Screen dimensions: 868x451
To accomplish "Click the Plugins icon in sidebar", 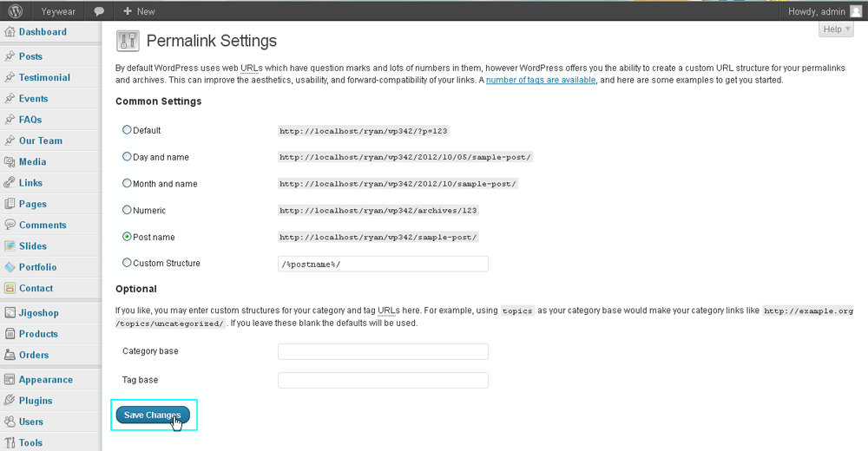I will (10, 401).
